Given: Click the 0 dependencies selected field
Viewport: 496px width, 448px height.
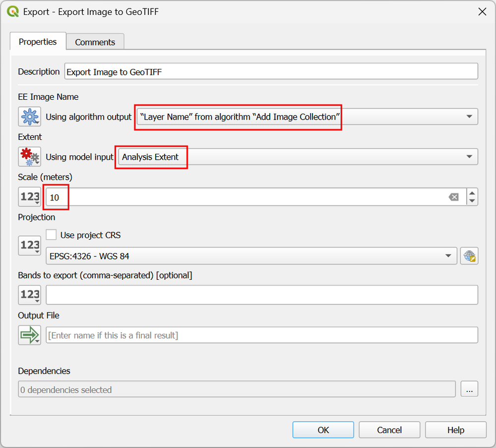Looking at the screenshot, I should point(237,389).
